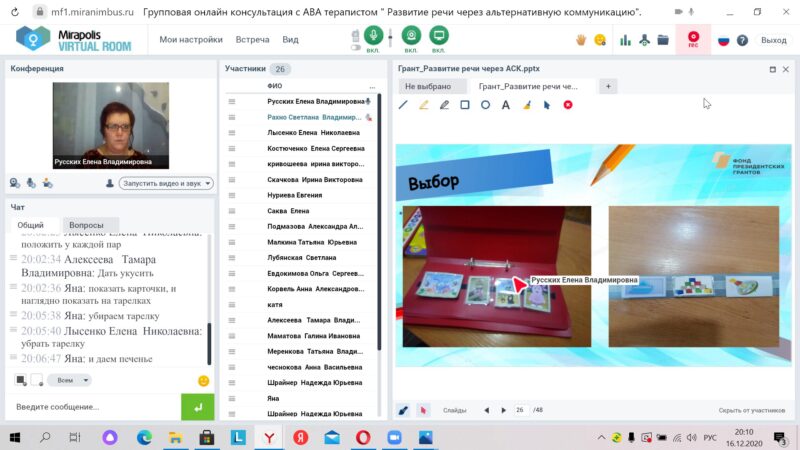Open the polls bar chart icon
This screenshot has width=800, height=450.
[626, 40]
